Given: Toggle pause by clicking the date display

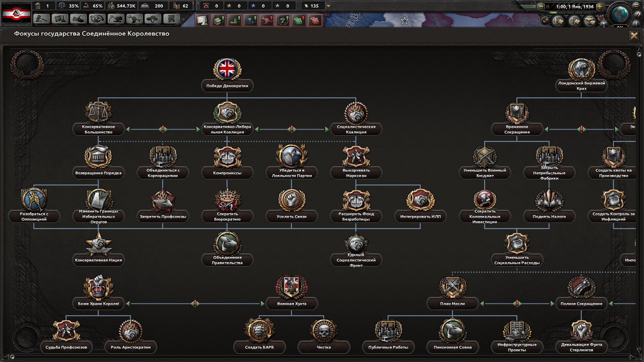Looking at the screenshot, I should pyautogui.click(x=575, y=6).
